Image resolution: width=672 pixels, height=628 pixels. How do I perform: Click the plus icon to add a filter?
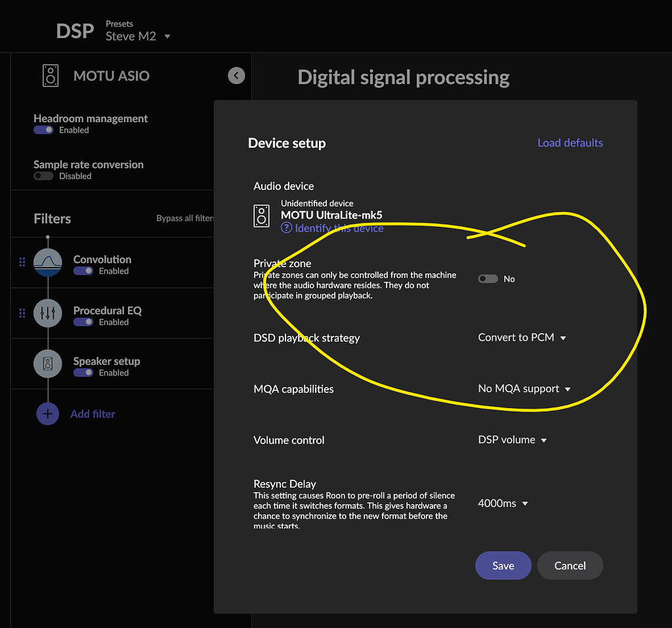(x=47, y=413)
